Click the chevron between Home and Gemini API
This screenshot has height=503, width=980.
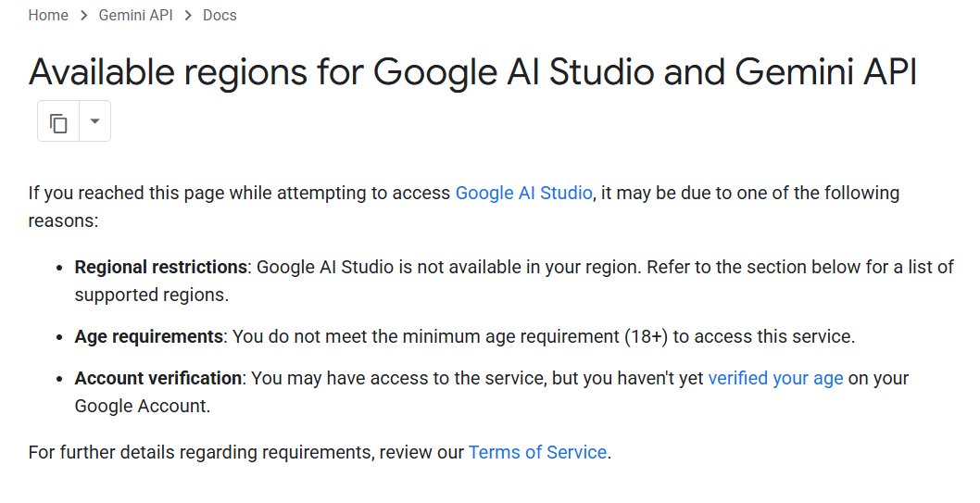tap(83, 16)
